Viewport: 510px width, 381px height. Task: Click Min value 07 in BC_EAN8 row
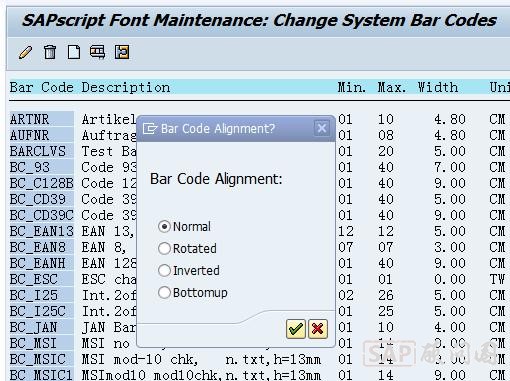[x=346, y=247]
